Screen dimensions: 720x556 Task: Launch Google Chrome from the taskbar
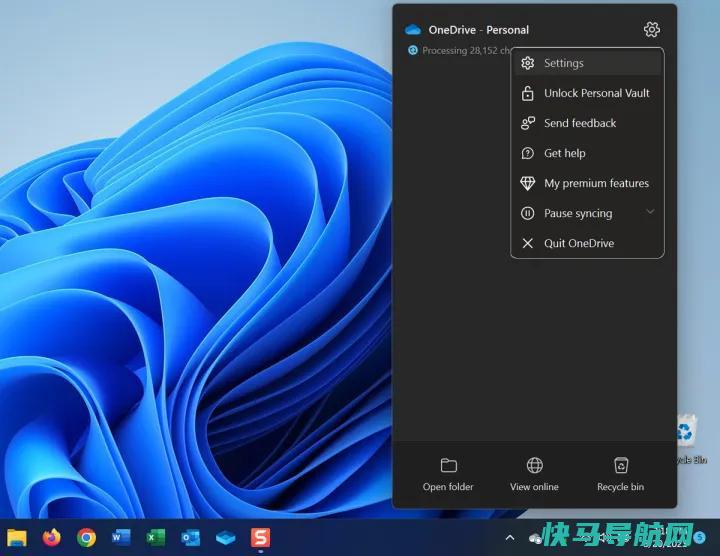[86, 538]
